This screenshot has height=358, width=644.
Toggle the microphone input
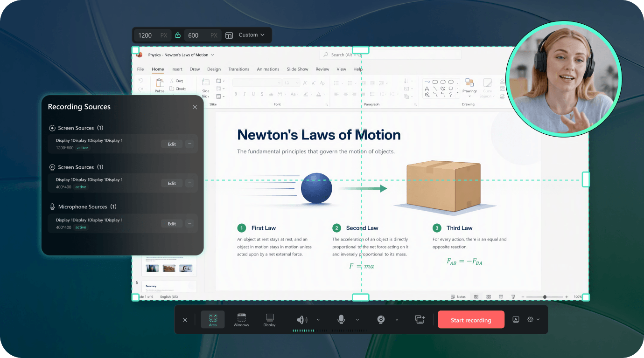tap(341, 319)
